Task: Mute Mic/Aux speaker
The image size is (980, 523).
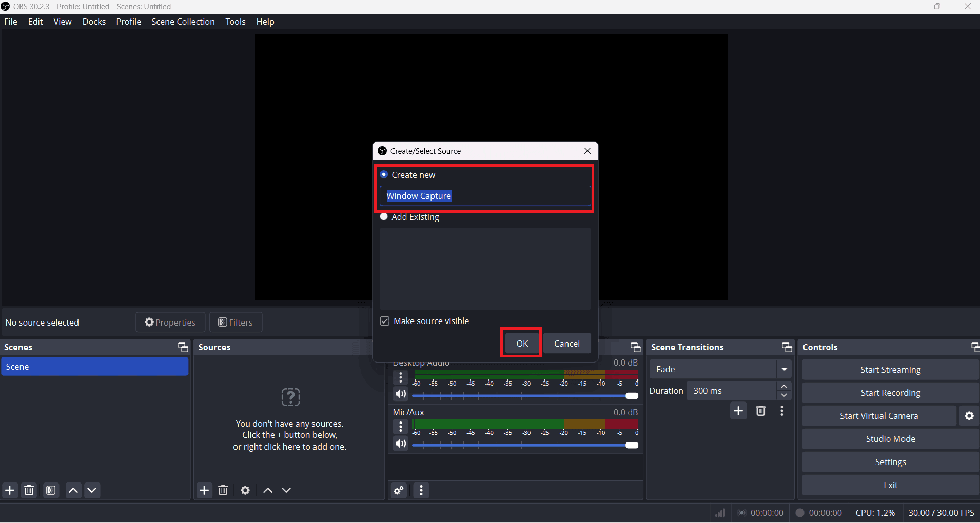Action: tap(401, 444)
